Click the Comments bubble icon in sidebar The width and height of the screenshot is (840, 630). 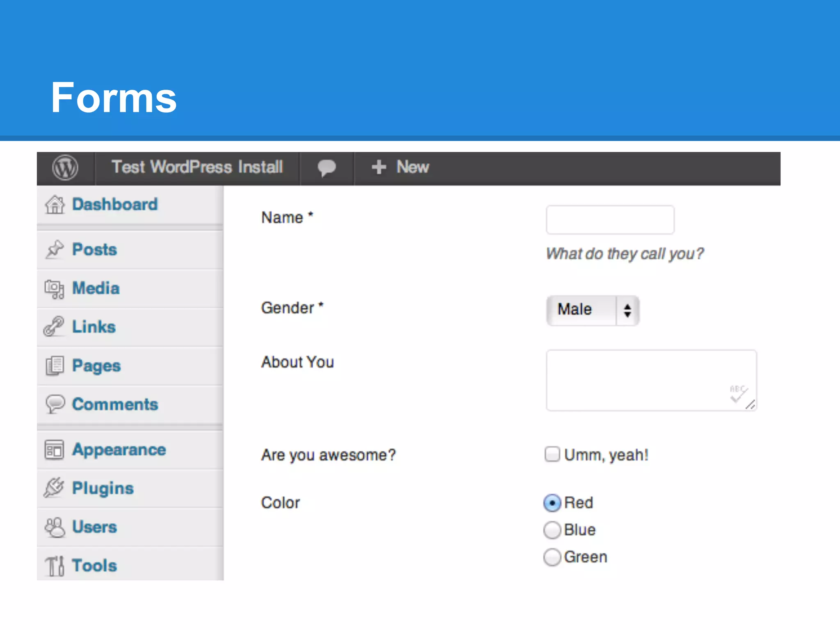(x=55, y=404)
